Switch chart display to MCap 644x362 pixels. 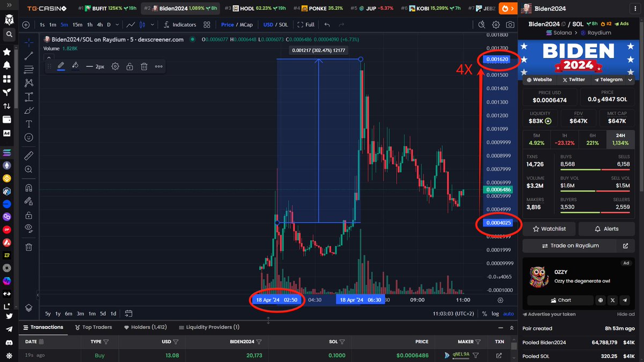click(247, 25)
